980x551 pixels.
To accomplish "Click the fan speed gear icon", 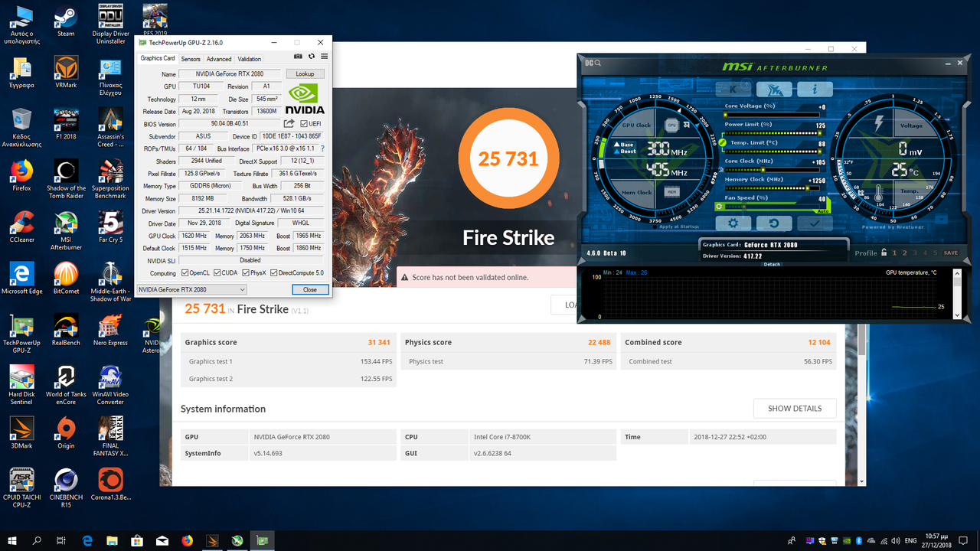I will (719, 207).
